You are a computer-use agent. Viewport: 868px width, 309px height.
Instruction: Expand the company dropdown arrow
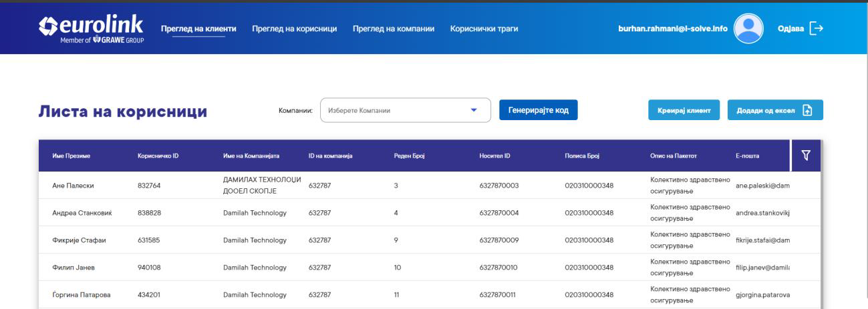pos(474,111)
